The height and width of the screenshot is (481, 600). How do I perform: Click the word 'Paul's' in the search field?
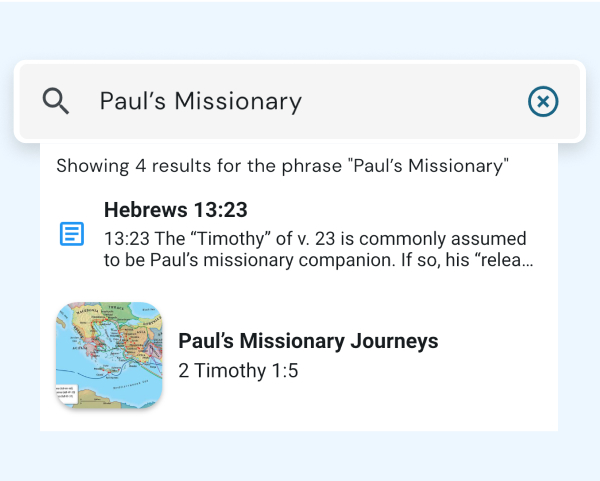[133, 101]
